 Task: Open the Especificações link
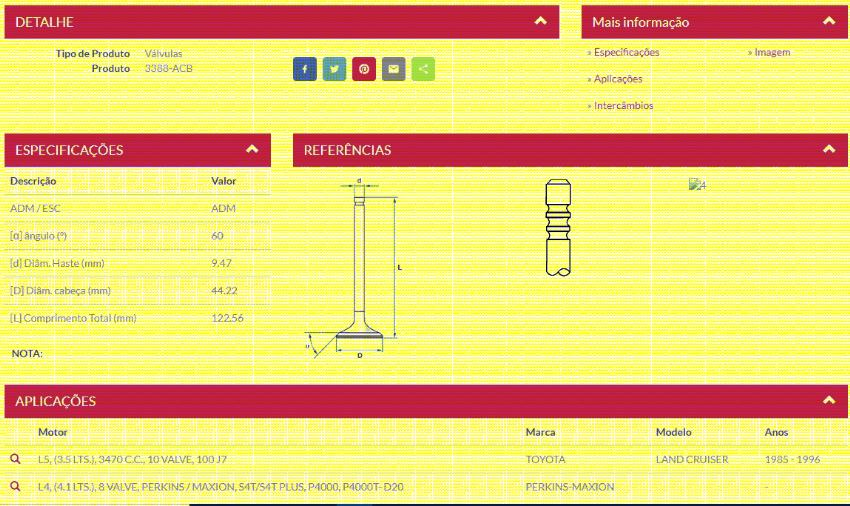626,52
